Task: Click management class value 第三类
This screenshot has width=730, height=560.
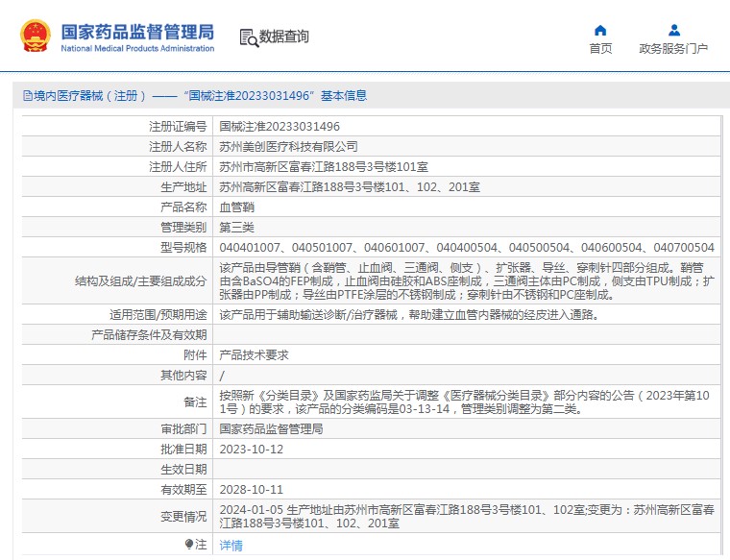Action: pyautogui.click(x=237, y=228)
